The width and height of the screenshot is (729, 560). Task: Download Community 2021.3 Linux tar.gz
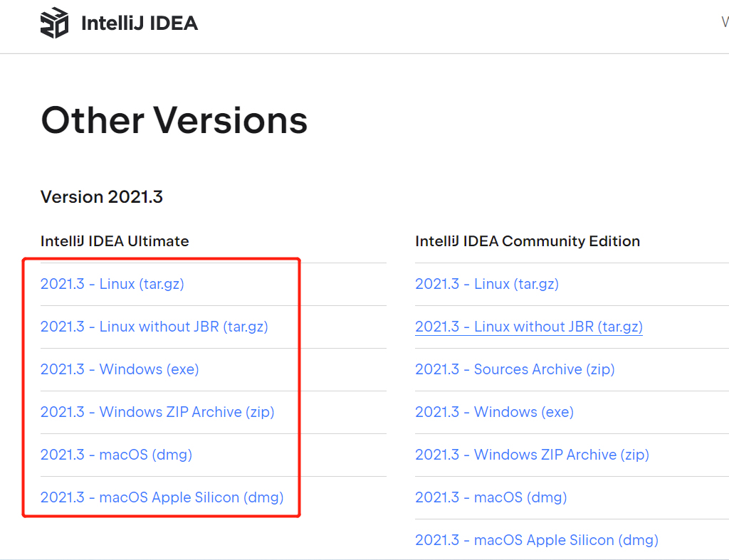click(487, 284)
